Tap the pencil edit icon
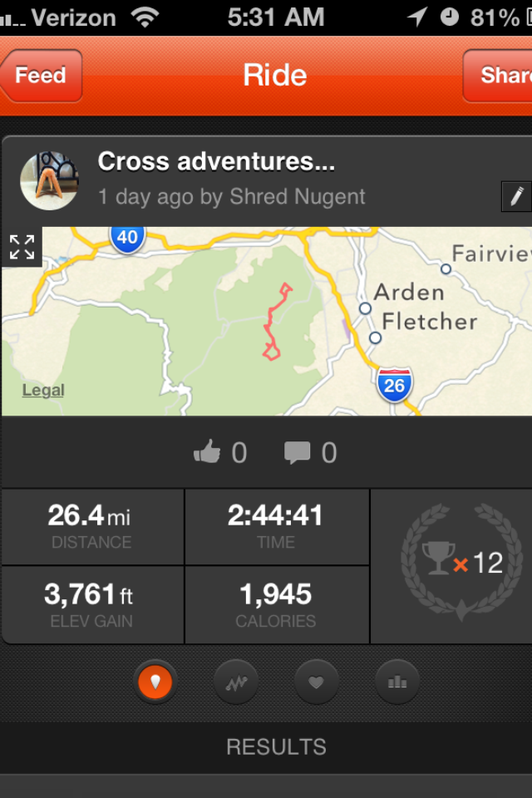This screenshot has width=532, height=798. click(x=516, y=197)
